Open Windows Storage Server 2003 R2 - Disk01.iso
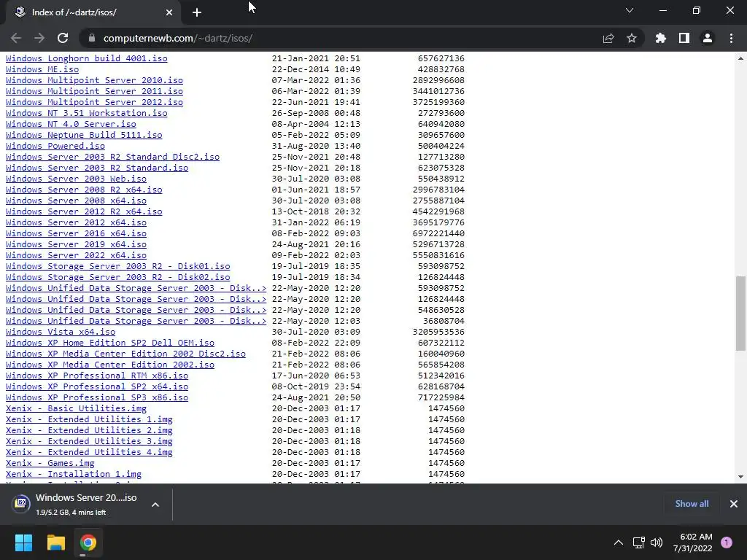 click(117, 266)
